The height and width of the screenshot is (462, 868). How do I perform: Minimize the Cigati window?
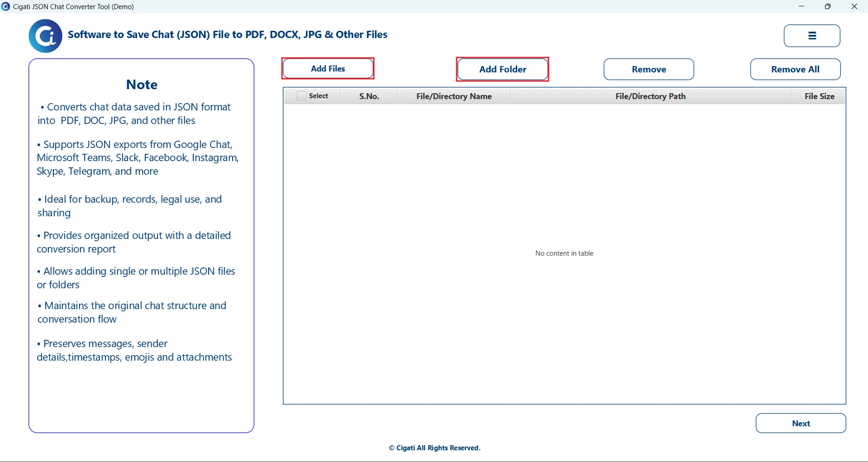point(801,6)
